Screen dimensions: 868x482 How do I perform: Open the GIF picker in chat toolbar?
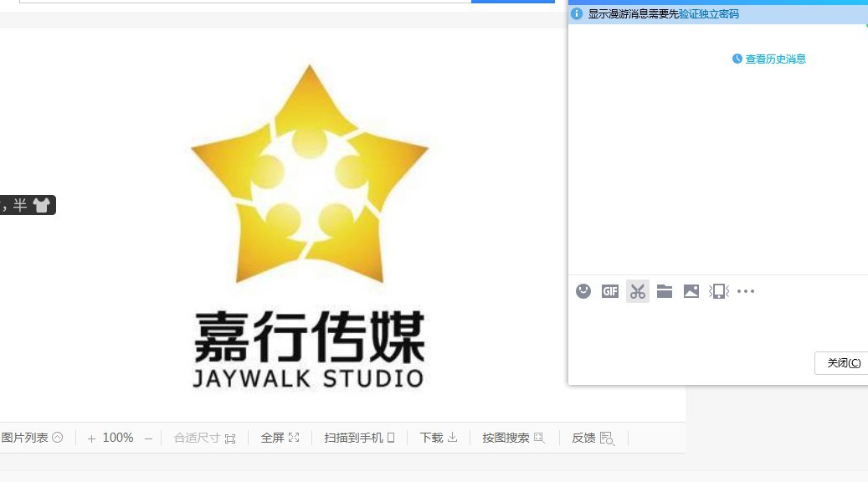tap(610, 291)
